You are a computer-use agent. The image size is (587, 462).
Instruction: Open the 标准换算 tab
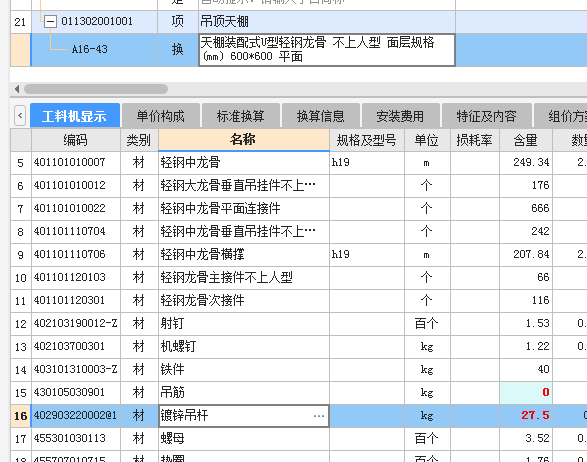tap(241, 116)
